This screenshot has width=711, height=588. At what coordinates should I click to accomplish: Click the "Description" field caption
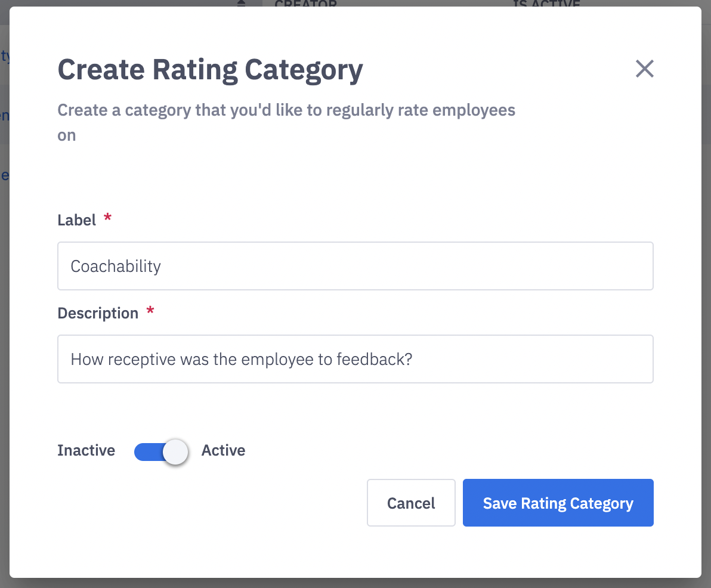tap(98, 313)
